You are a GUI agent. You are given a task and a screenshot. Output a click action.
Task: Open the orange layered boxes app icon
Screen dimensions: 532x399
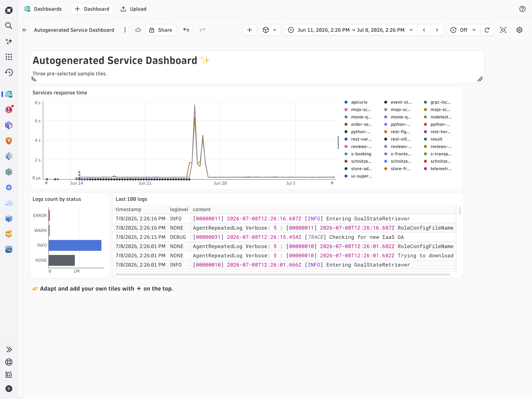point(9,234)
